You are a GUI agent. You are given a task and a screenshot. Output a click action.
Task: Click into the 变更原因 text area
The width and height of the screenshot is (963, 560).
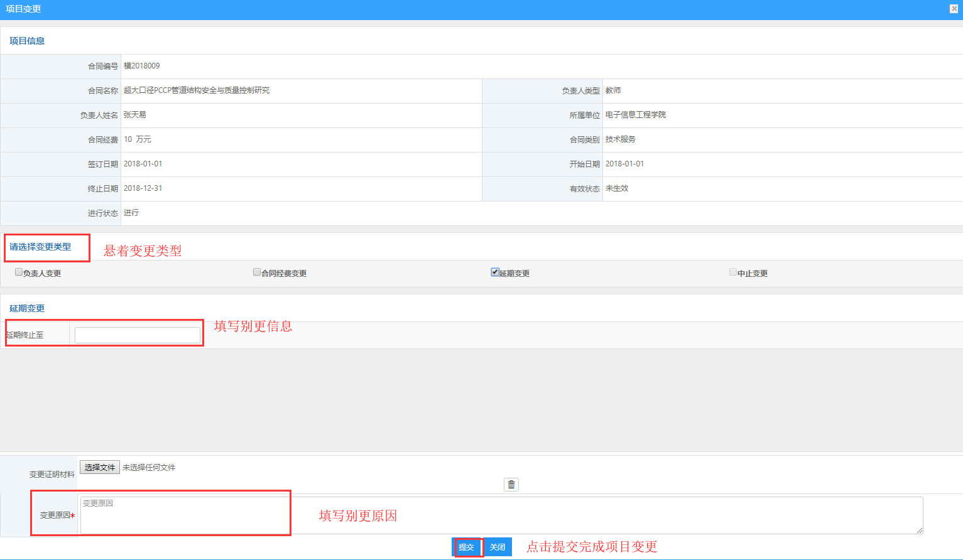[x=501, y=515]
